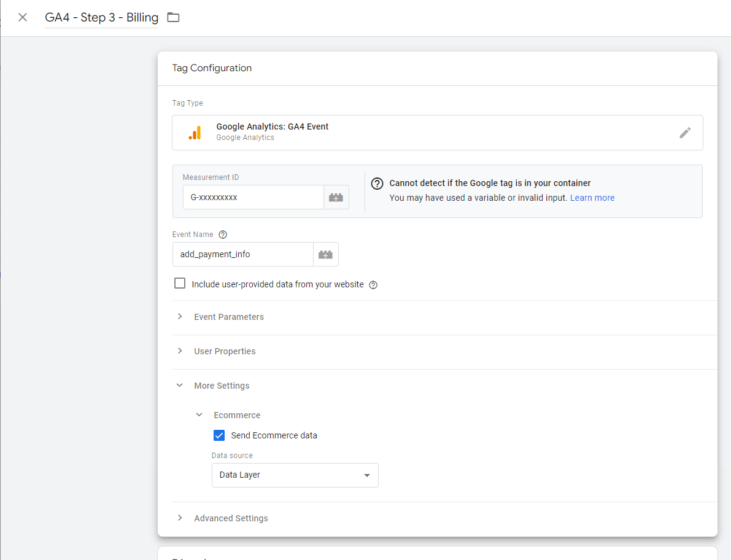Click the pencil icon to edit tag type

pyautogui.click(x=685, y=133)
